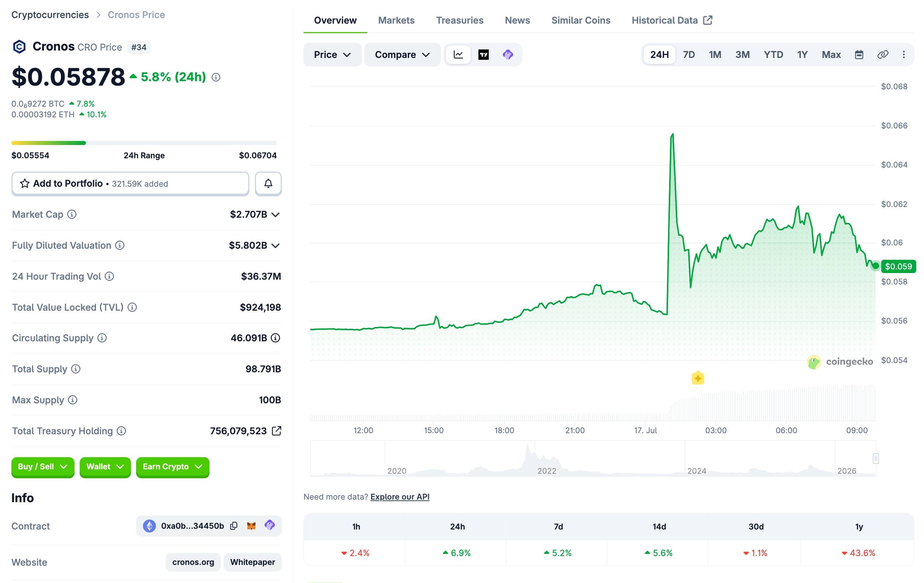Image resolution: width=924 pixels, height=583 pixels.
Task: Open the Wallet dropdown
Action: tap(105, 467)
